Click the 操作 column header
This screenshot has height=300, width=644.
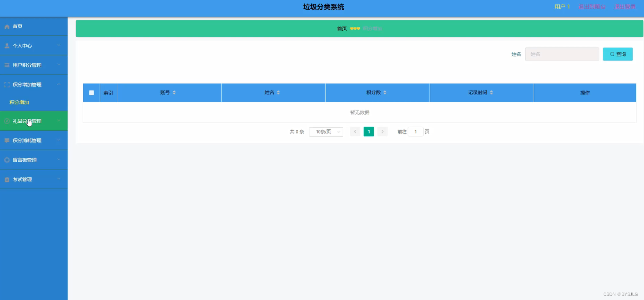click(585, 93)
